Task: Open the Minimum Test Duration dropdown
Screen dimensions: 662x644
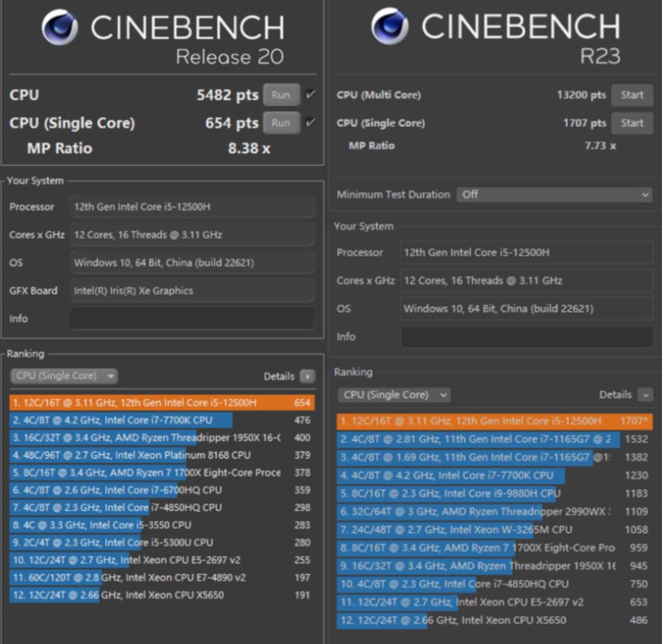Action: point(554,195)
